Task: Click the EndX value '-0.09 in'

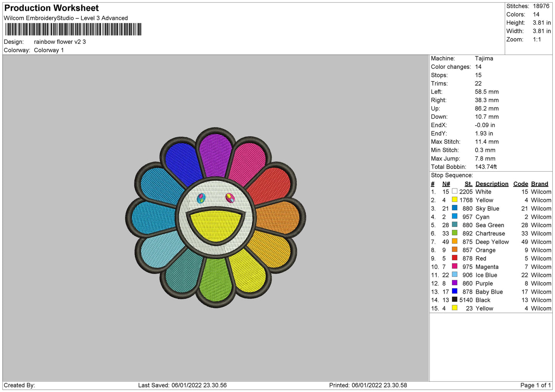Action: (x=485, y=125)
